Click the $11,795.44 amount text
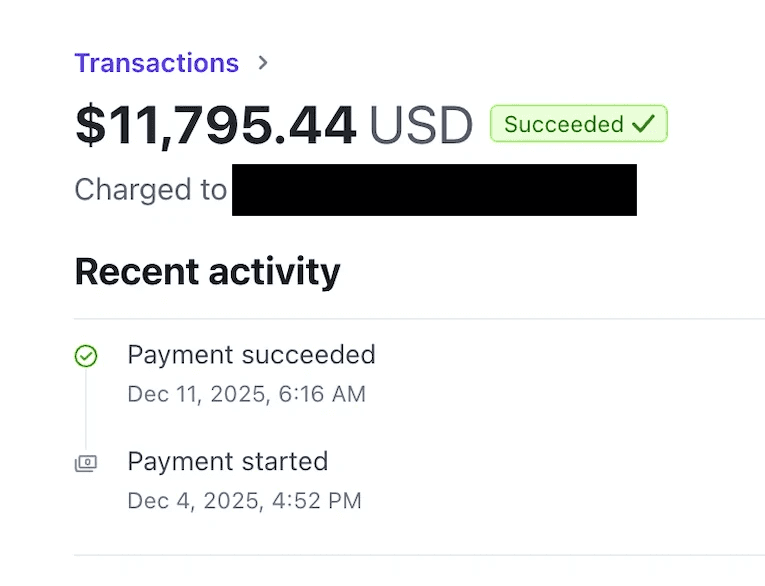765x586 pixels. click(215, 125)
